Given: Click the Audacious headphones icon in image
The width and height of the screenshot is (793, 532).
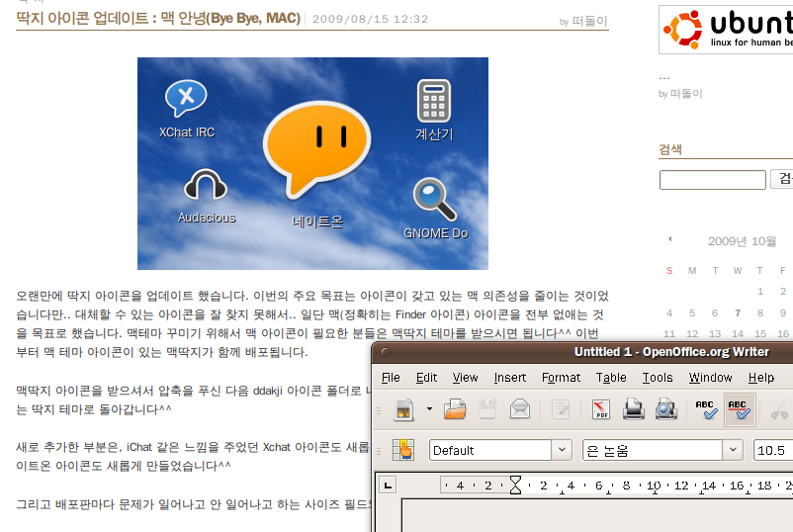Looking at the screenshot, I should (x=206, y=185).
